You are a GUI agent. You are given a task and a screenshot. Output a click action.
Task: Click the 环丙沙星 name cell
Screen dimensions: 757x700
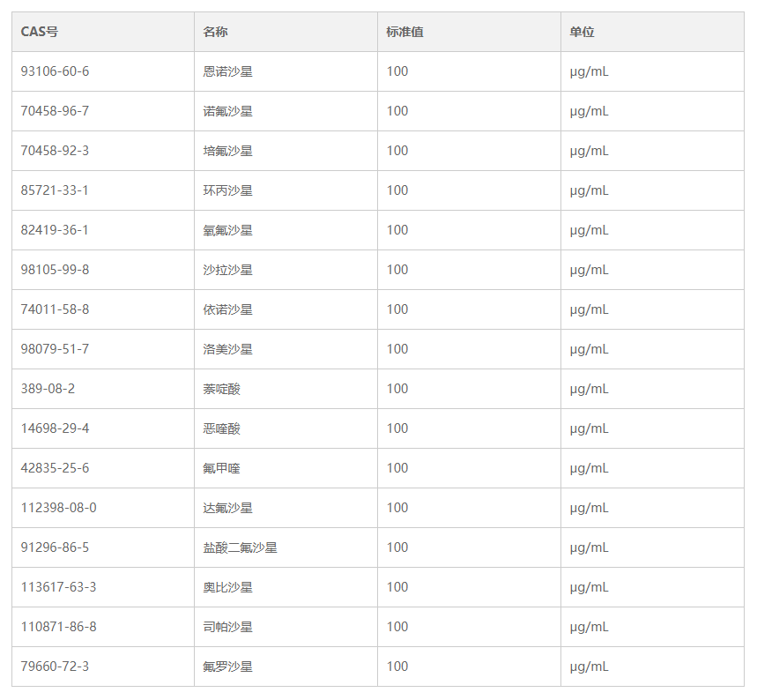coord(227,190)
